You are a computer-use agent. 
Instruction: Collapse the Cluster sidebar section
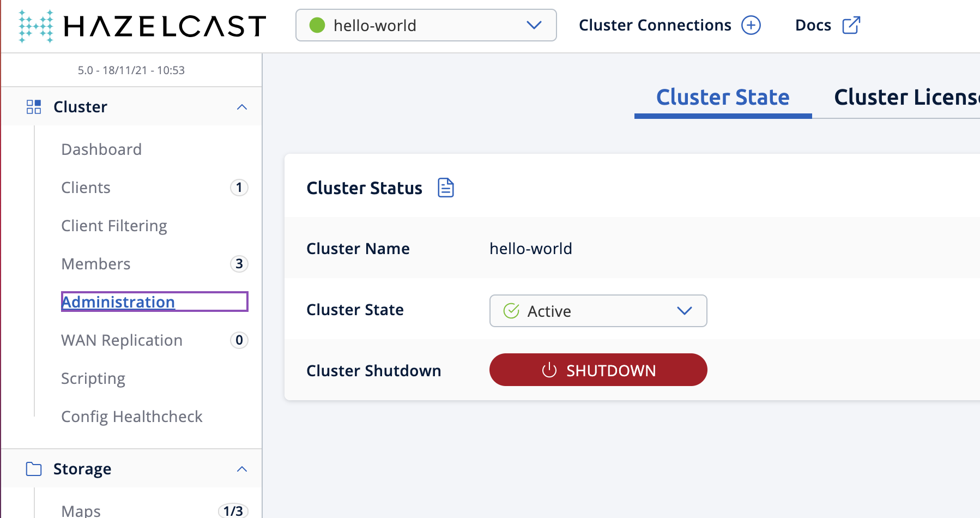pyautogui.click(x=242, y=106)
